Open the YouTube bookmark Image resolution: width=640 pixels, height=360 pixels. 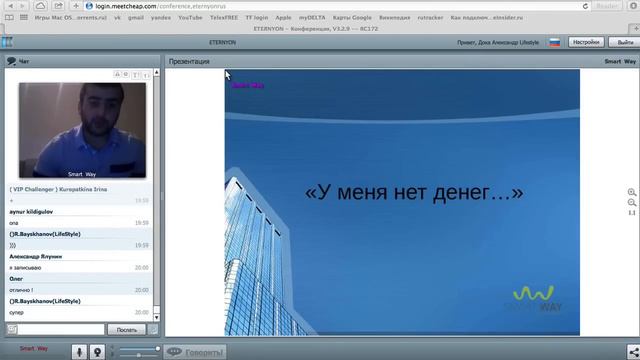[190, 18]
